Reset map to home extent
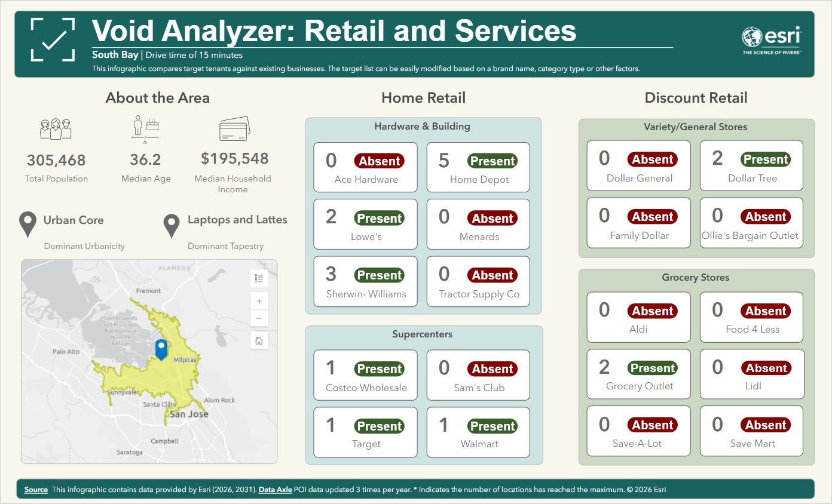This screenshot has height=504, width=832. tap(259, 341)
